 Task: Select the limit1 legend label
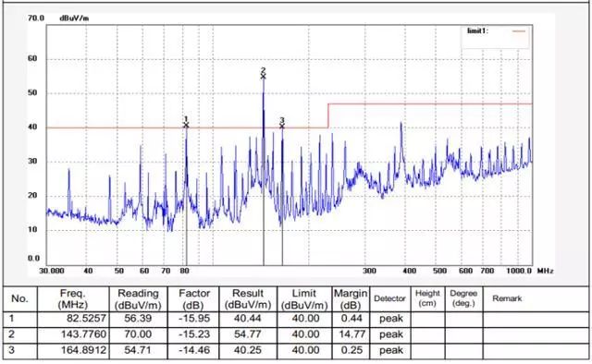[x=477, y=30]
